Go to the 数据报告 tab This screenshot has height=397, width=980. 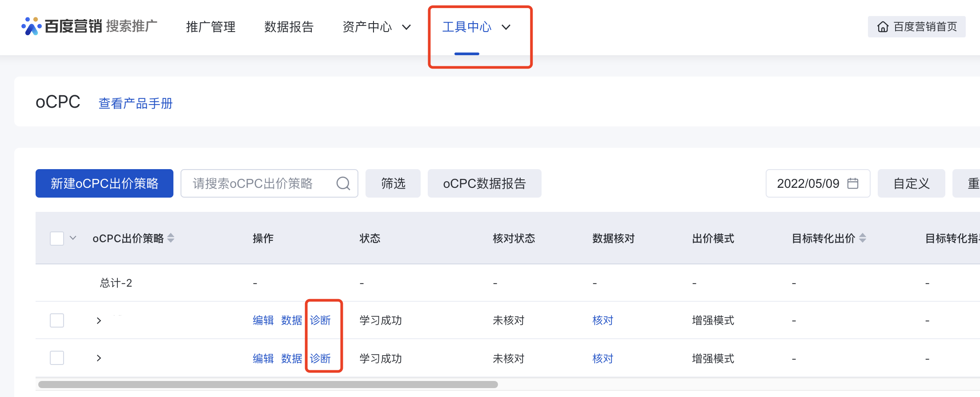(289, 27)
